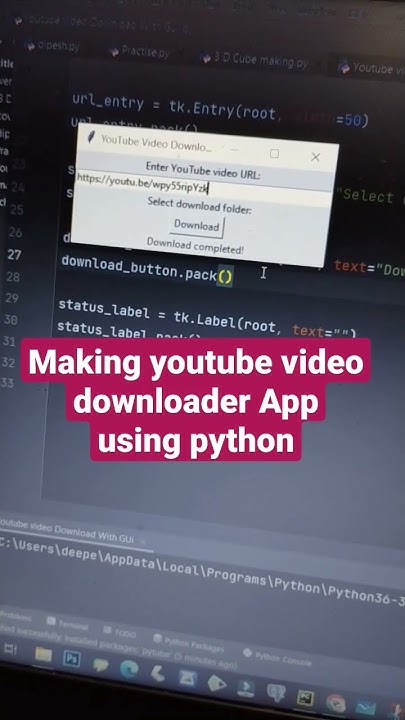
Task: Minimize the YouTube Video Downloader window
Action: [x=234, y=150]
